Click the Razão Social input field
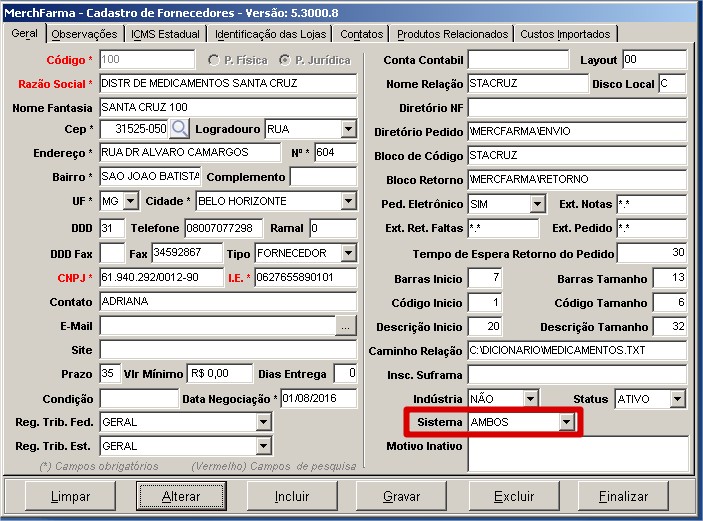Viewport: 703px width, 521px height. tap(228, 83)
